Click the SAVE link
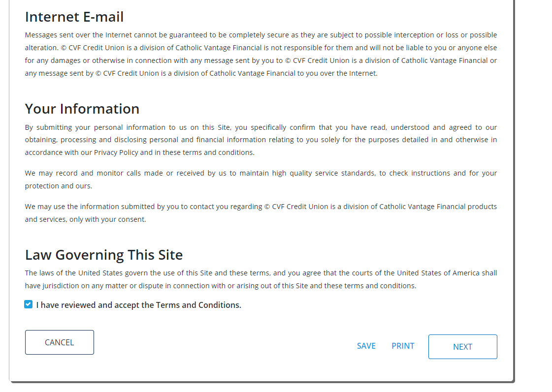552x392 pixels. click(x=366, y=346)
